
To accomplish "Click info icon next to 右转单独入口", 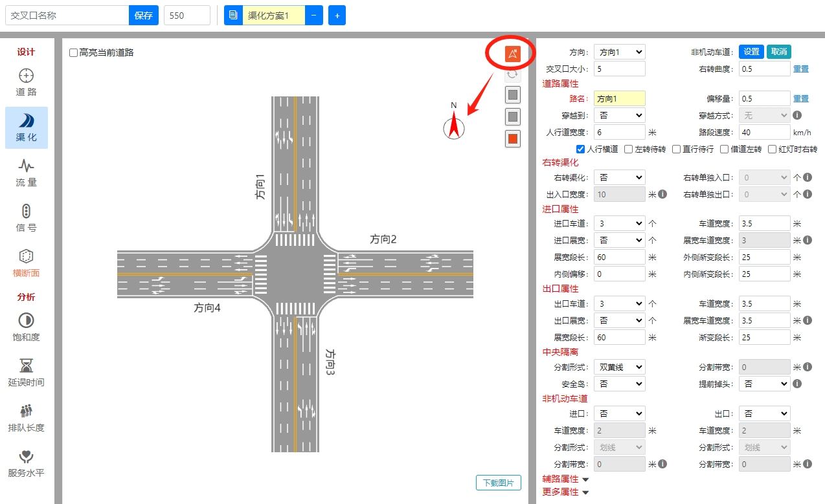I will click(807, 177).
